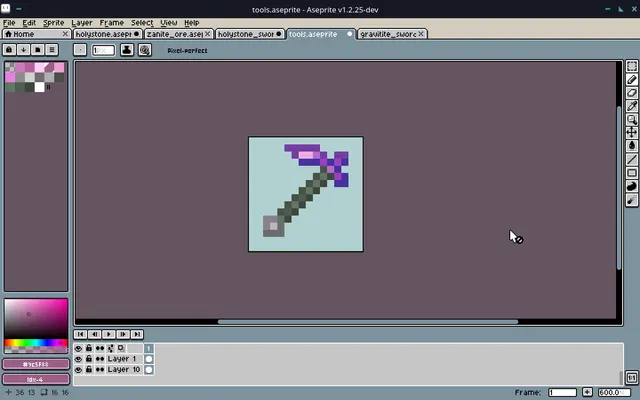Open the Frame menu
This screenshot has height=400, width=640.
click(x=111, y=23)
